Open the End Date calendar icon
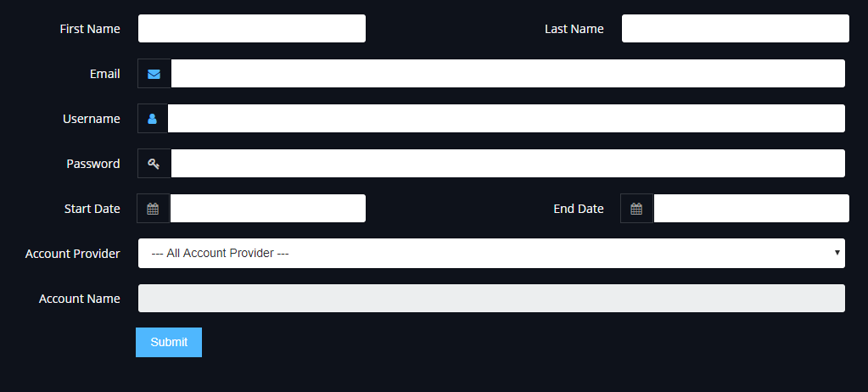Image resolution: width=868 pixels, height=392 pixels. (x=636, y=209)
